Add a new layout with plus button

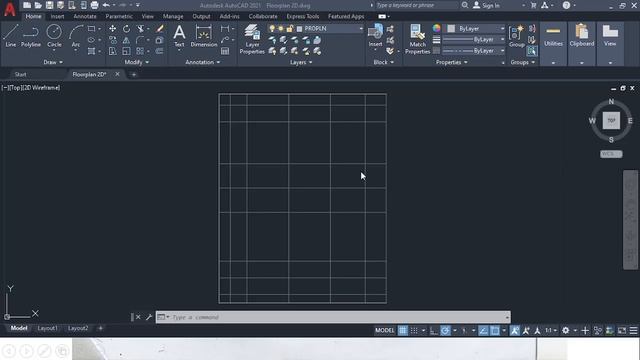tap(100, 328)
